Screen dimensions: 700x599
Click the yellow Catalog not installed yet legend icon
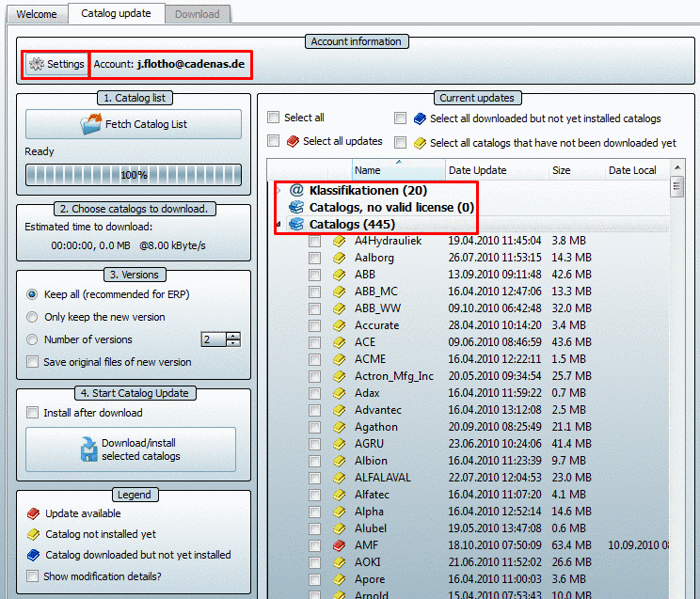click(x=34, y=534)
